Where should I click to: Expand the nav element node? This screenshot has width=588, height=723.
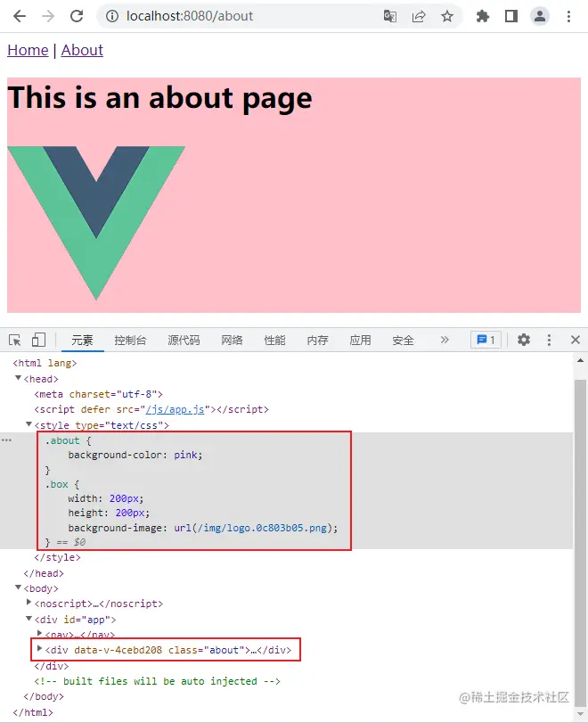[39, 634]
